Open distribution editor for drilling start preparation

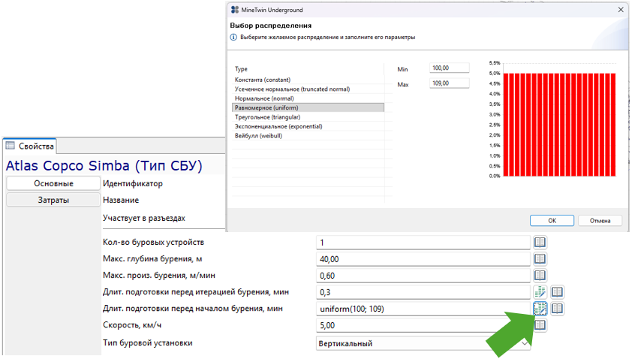tap(540, 309)
